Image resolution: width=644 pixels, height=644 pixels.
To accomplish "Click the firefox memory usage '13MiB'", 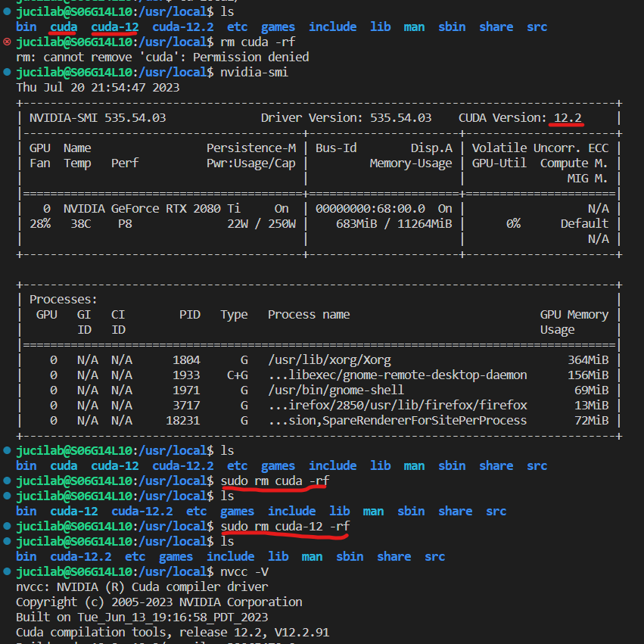I will 592,406.
